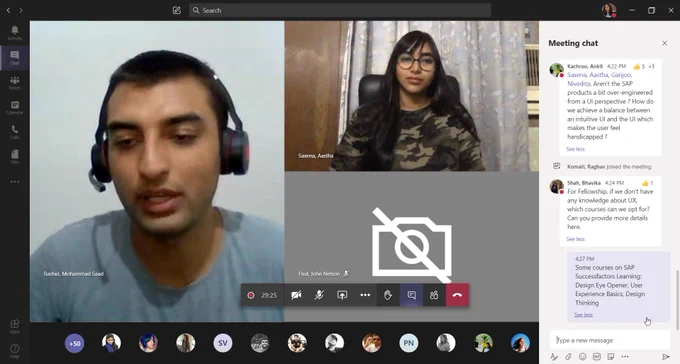Viewport: 680px width, 364px height.
Task: Show more apps via sidebar ellipsis
Action: pos(14,182)
